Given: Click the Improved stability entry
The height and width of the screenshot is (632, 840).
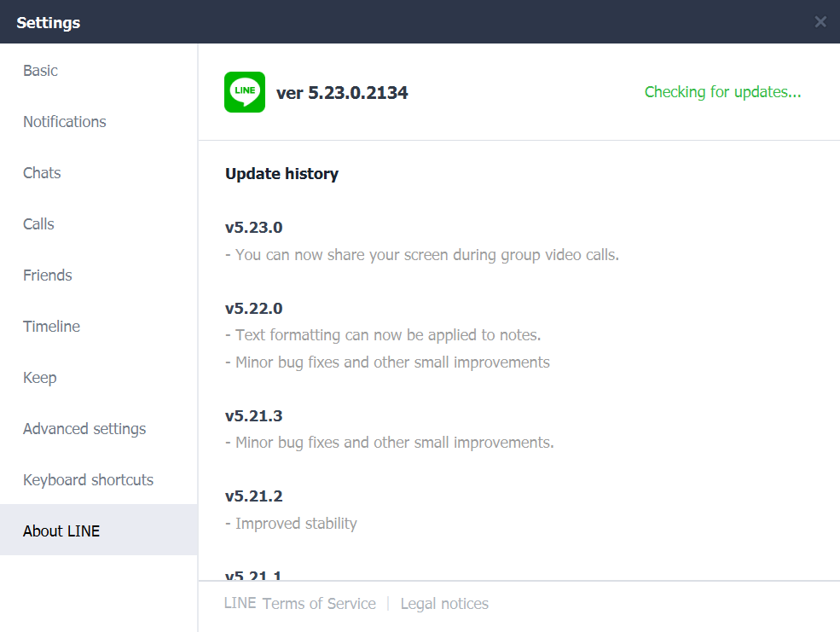Looking at the screenshot, I should pos(291,524).
